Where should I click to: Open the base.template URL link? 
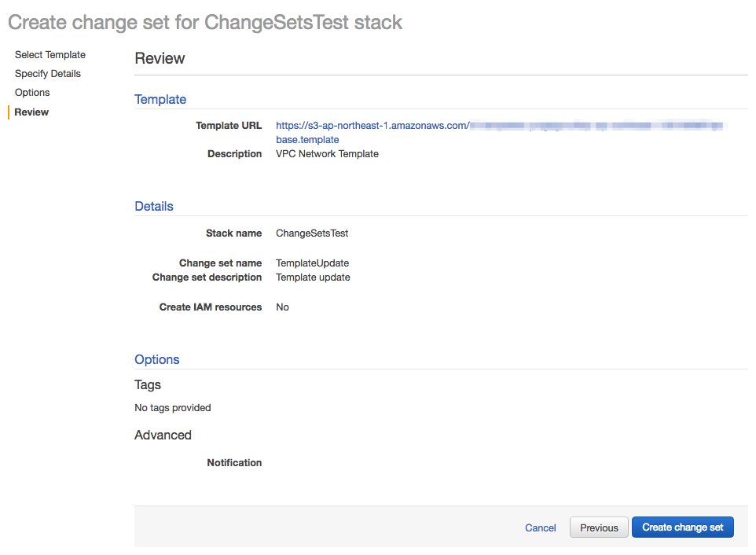click(x=306, y=139)
